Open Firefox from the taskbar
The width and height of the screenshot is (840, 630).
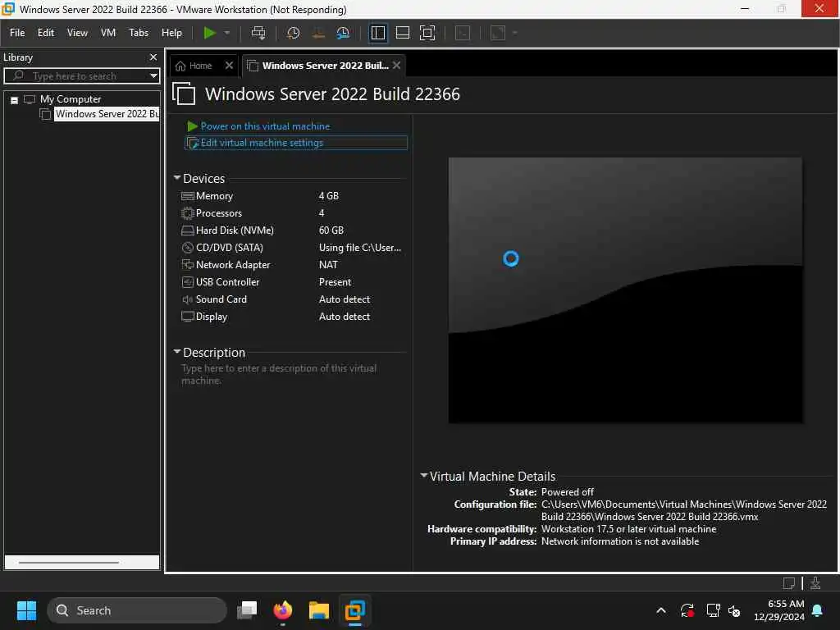(x=283, y=610)
